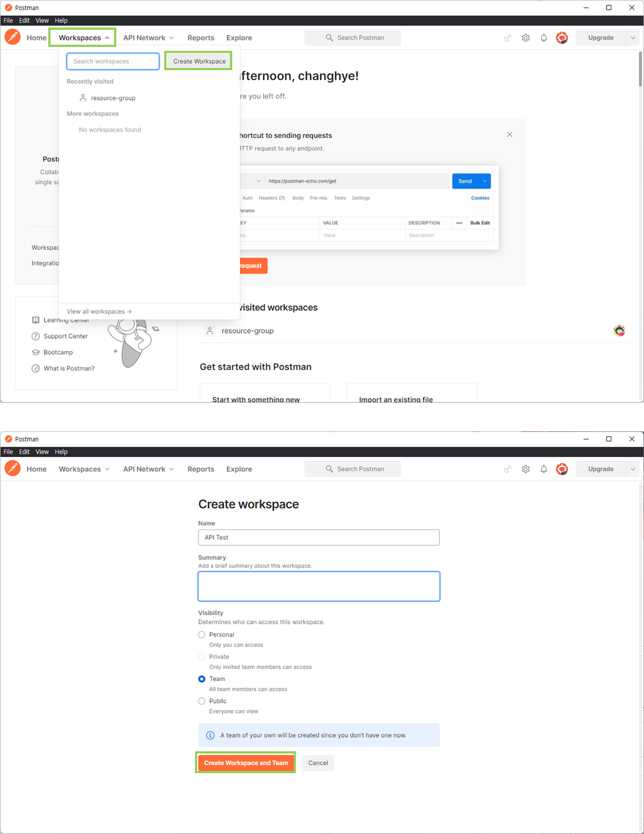The height and width of the screenshot is (834, 644).
Task: Open the settings gear in bottom window
Action: point(526,469)
